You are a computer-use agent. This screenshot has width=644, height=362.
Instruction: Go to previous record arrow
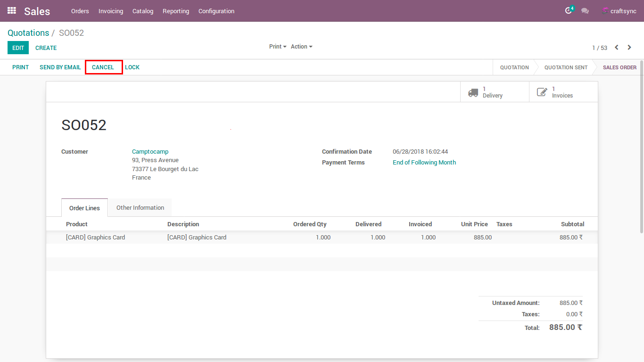click(616, 48)
